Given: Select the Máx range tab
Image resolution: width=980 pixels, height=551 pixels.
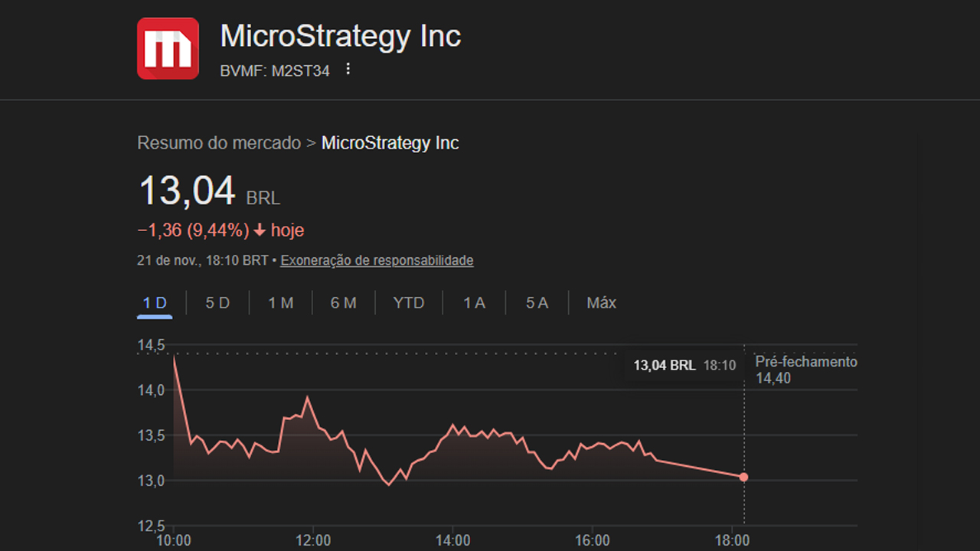Looking at the screenshot, I should (x=601, y=303).
